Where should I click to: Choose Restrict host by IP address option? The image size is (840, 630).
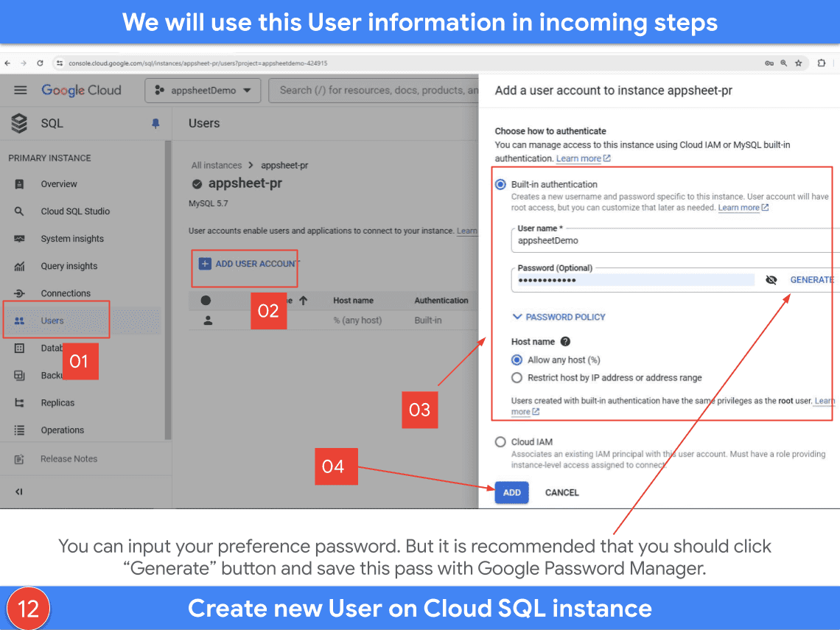coord(517,377)
